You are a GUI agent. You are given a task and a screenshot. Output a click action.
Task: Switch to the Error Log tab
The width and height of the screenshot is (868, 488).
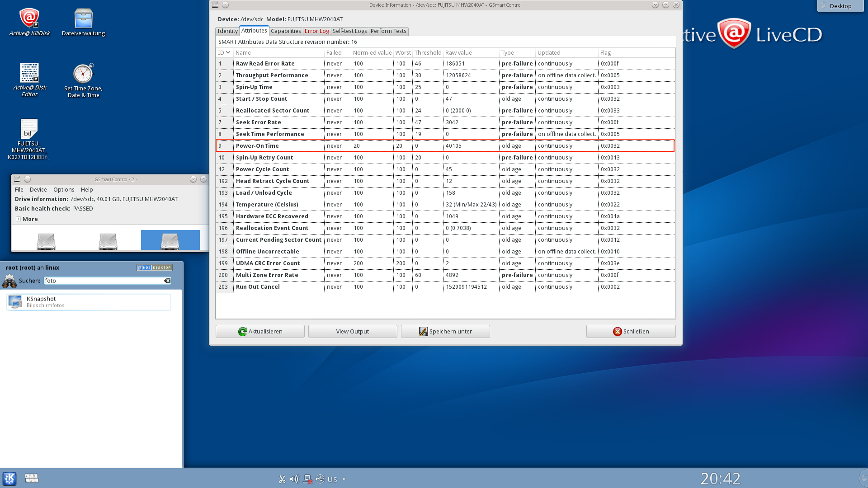point(316,31)
